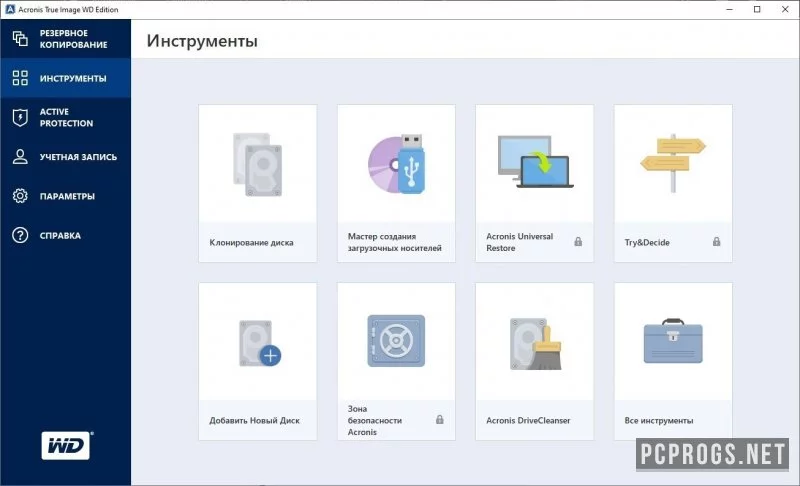Click the Try&Decide signpost icon
Image resolution: width=800 pixels, height=486 pixels.
click(x=673, y=163)
